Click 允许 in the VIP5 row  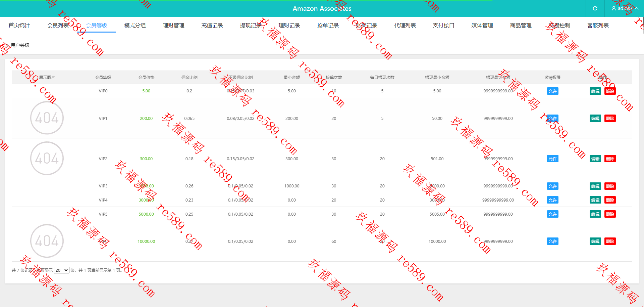pos(552,214)
